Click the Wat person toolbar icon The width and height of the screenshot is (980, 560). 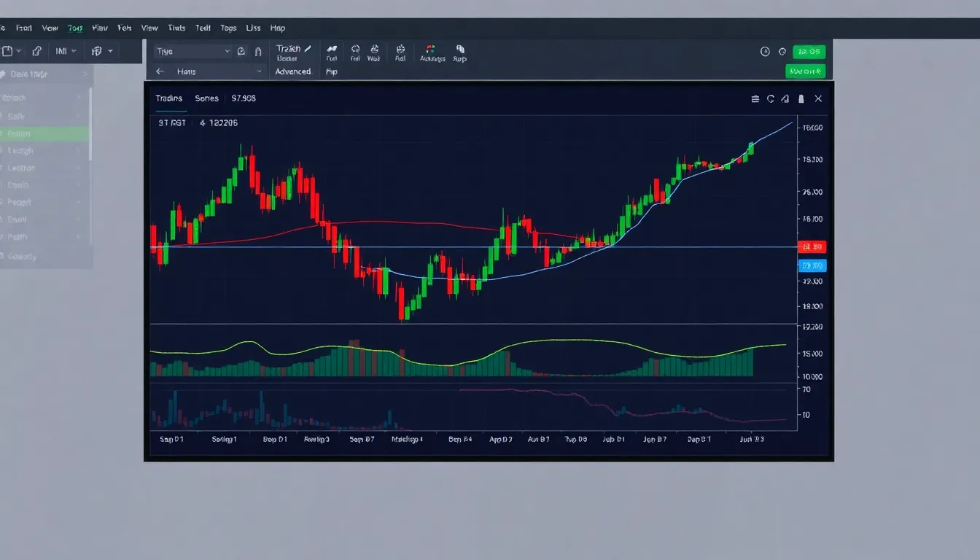pos(374,52)
